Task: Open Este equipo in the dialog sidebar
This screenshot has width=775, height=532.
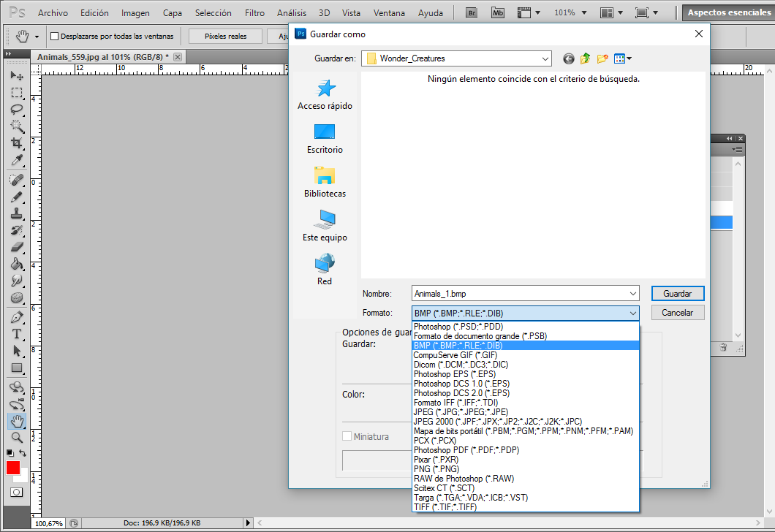Action: click(x=325, y=227)
